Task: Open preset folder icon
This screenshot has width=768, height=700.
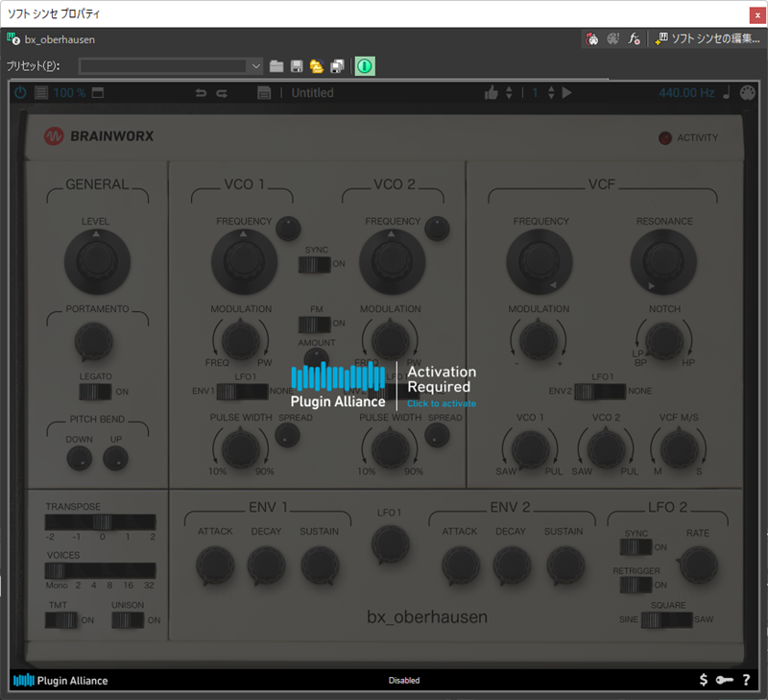Action: click(276, 66)
